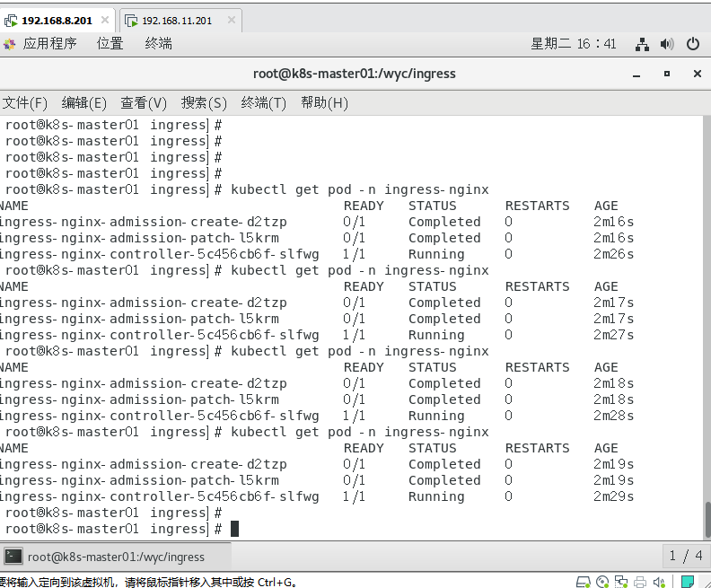Click the 1 / 4 workspace switcher
The image size is (711, 588).
tap(686, 556)
